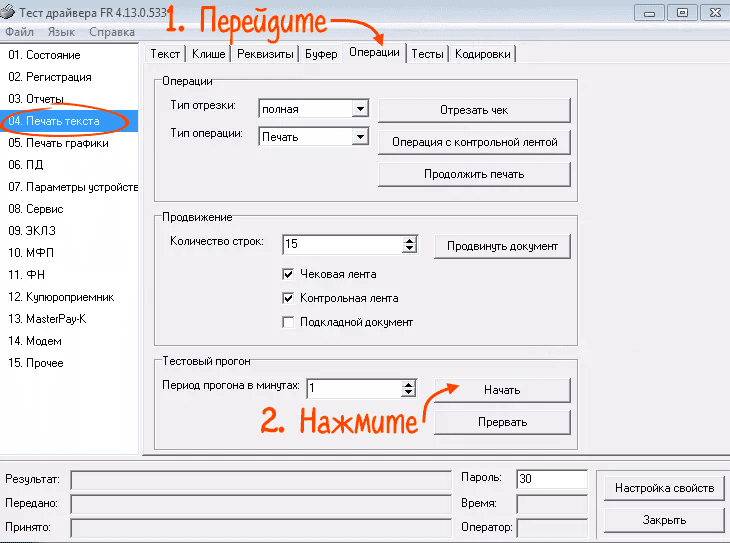Click Начать to start test run

point(502,390)
